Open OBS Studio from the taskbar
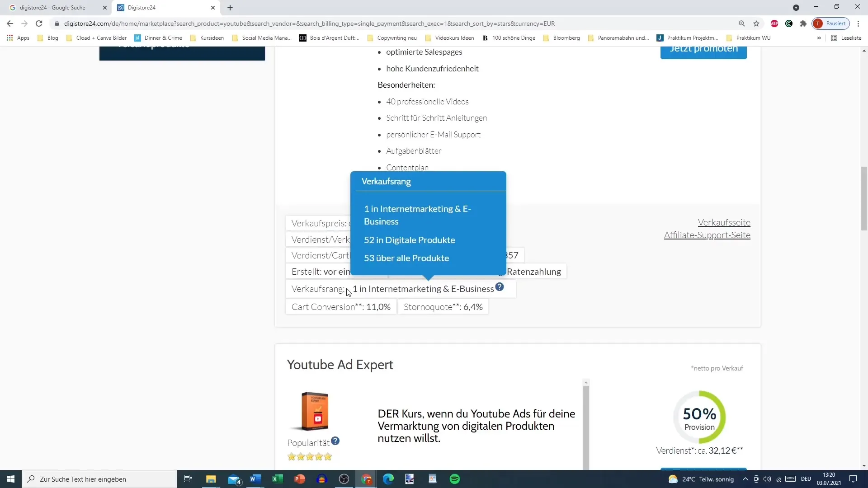868x488 pixels. pos(344,479)
